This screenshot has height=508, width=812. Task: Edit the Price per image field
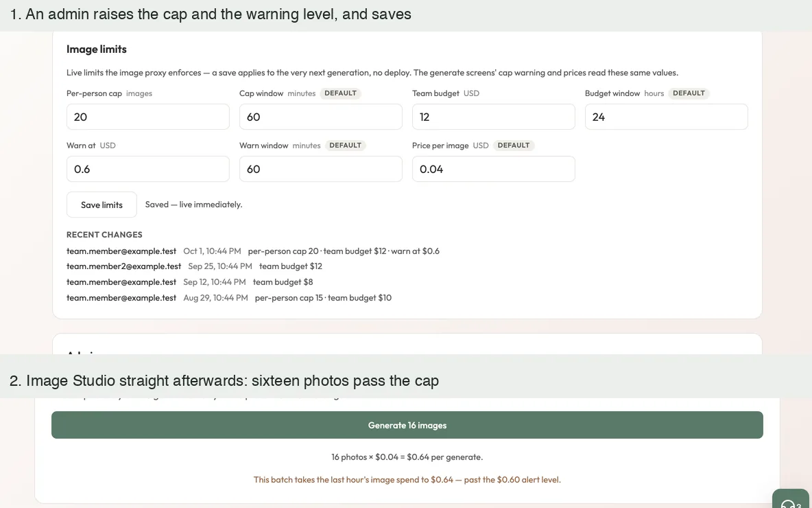point(494,169)
